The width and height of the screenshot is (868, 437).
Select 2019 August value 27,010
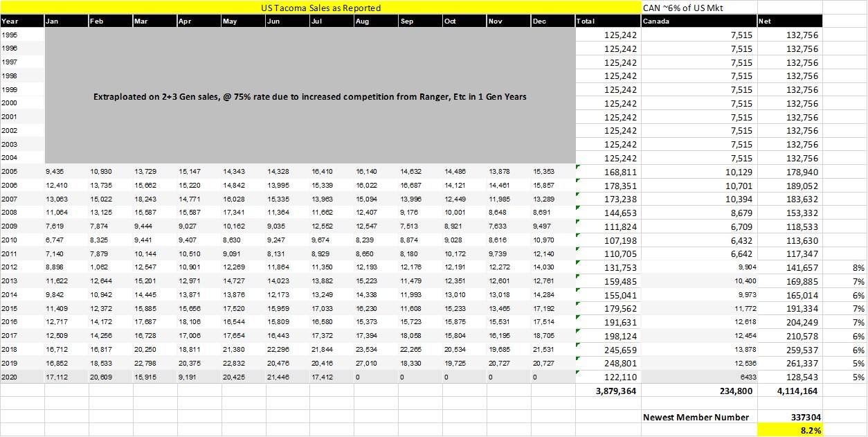tap(376, 363)
